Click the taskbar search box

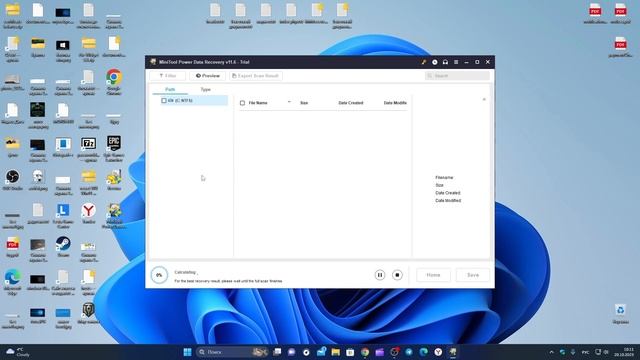232,352
